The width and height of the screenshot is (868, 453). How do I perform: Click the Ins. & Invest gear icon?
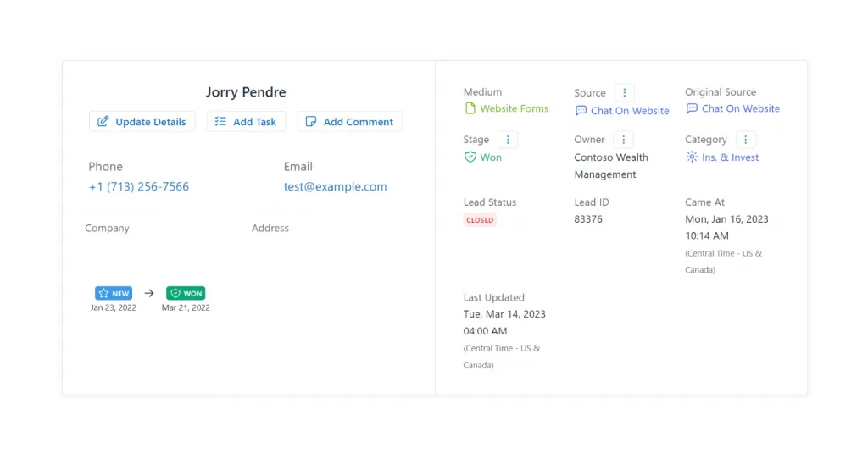coord(692,157)
